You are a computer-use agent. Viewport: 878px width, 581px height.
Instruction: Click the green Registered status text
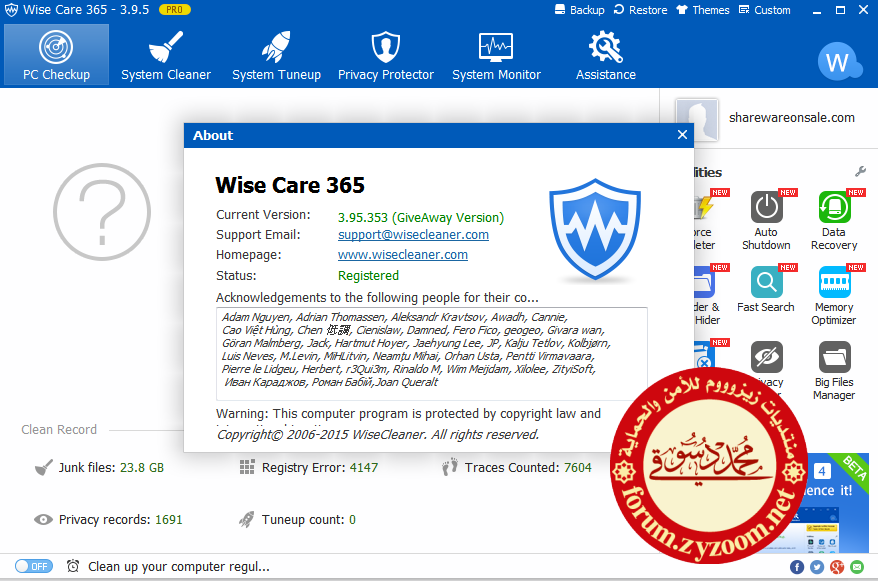(x=368, y=275)
